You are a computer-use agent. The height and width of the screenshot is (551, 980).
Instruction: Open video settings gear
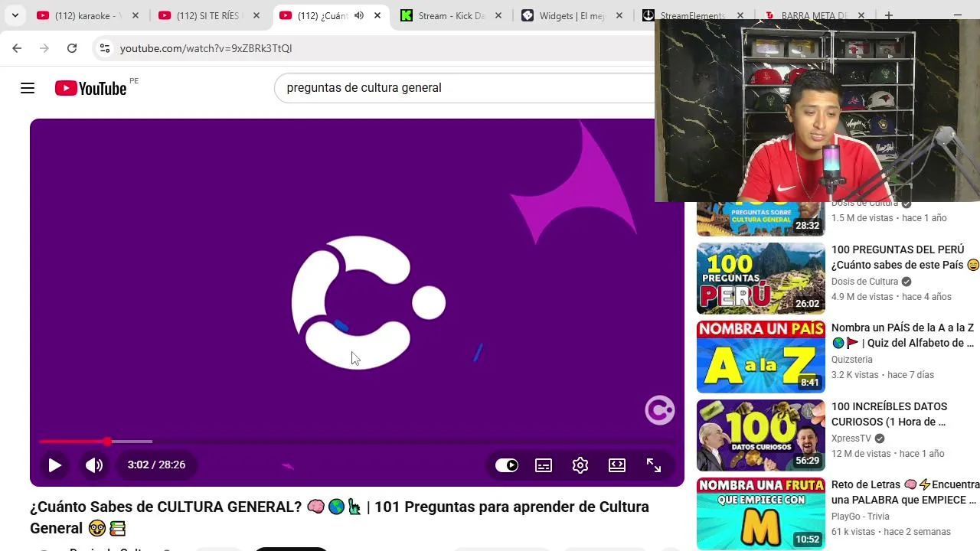pos(580,465)
